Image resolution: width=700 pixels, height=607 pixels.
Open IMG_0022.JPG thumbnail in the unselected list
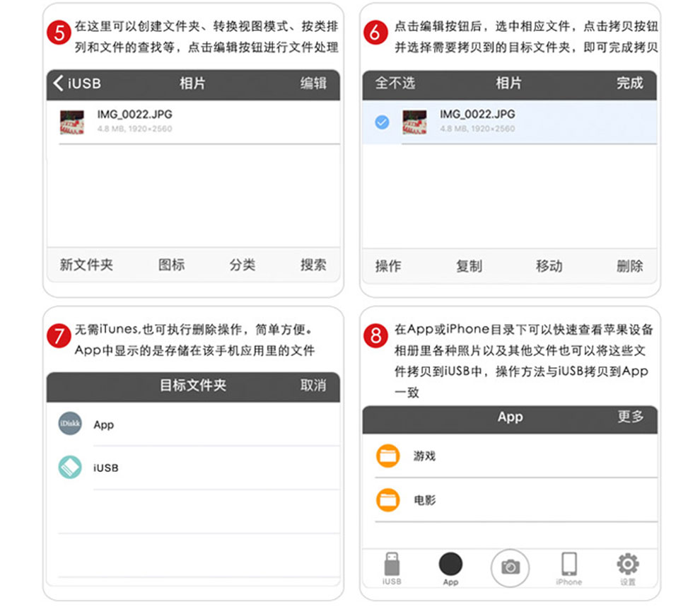pos(72,122)
